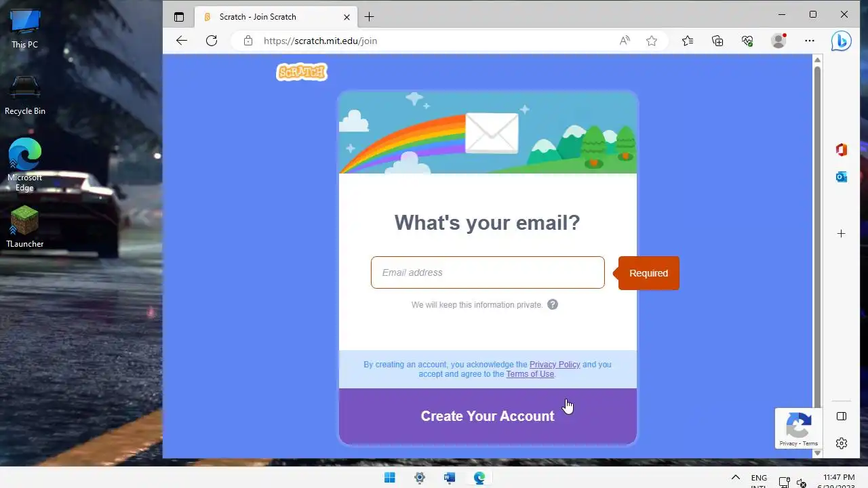Open the email privacy help question mark
The image size is (868, 488).
coord(553,304)
